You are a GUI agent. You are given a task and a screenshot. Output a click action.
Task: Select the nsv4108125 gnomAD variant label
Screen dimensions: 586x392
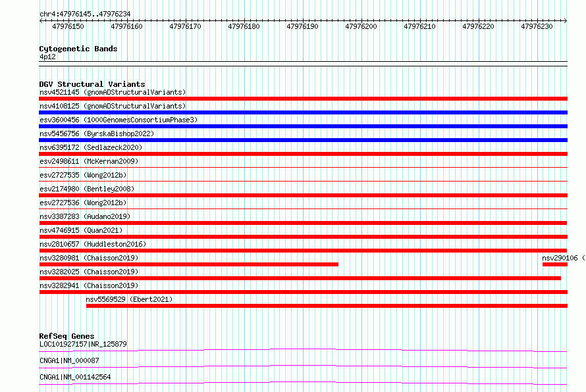point(113,106)
